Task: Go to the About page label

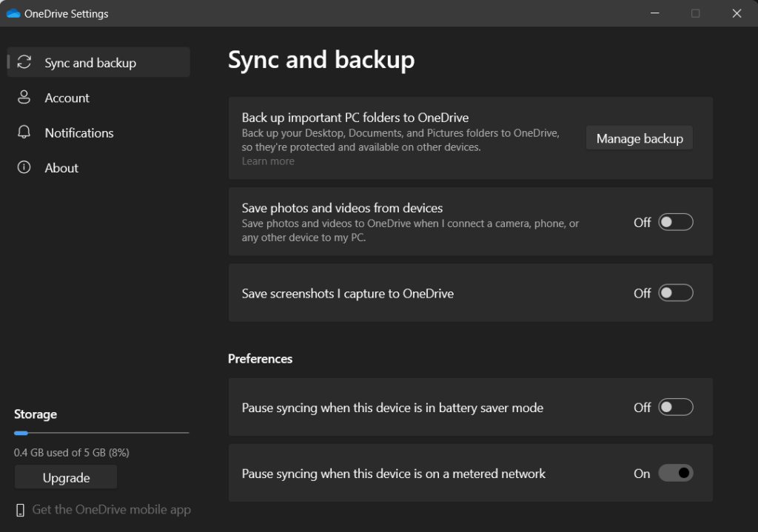Action: [61, 168]
